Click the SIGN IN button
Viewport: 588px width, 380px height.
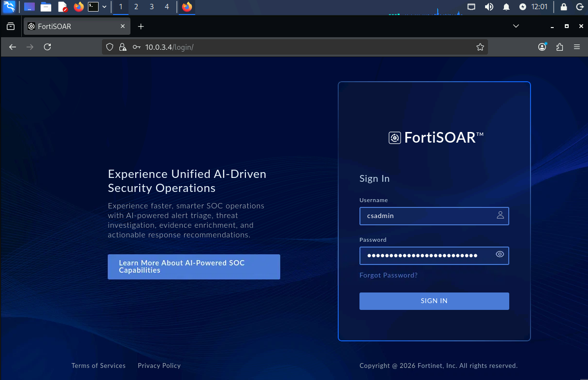click(x=434, y=301)
